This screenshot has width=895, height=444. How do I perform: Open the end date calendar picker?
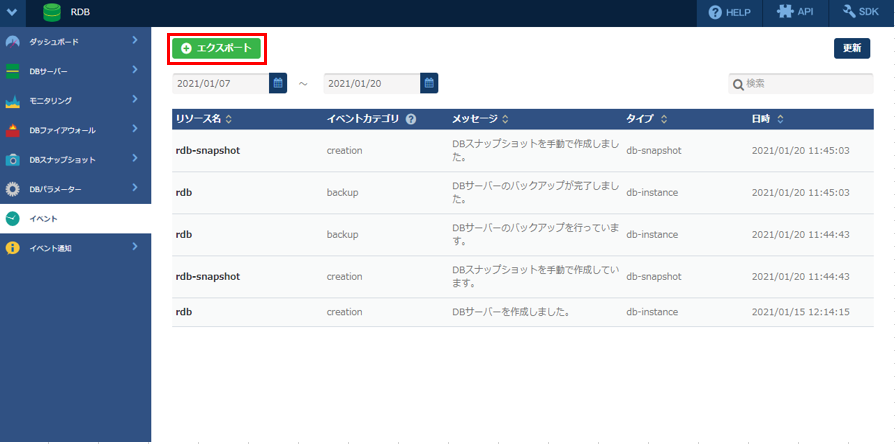click(x=429, y=83)
